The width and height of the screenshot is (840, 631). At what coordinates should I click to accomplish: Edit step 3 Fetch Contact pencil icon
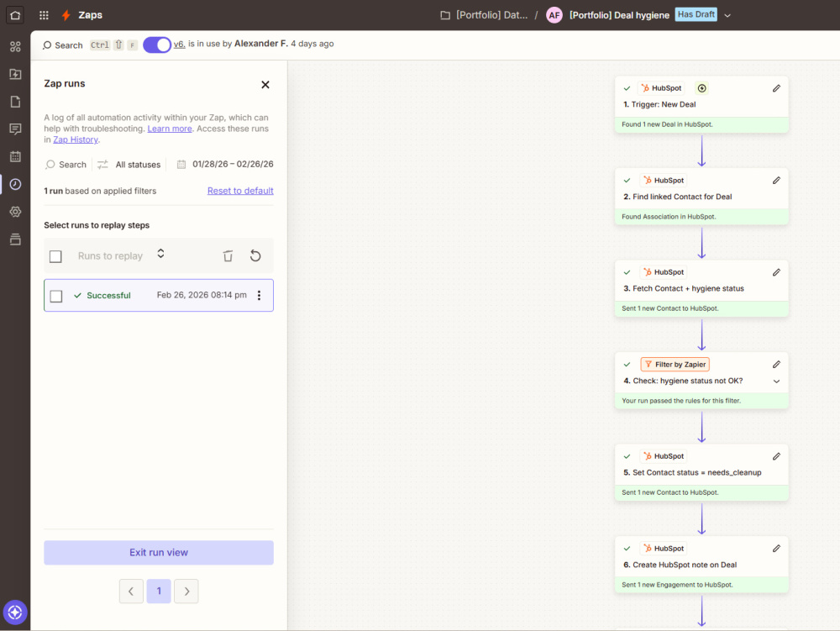[x=776, y=272]
